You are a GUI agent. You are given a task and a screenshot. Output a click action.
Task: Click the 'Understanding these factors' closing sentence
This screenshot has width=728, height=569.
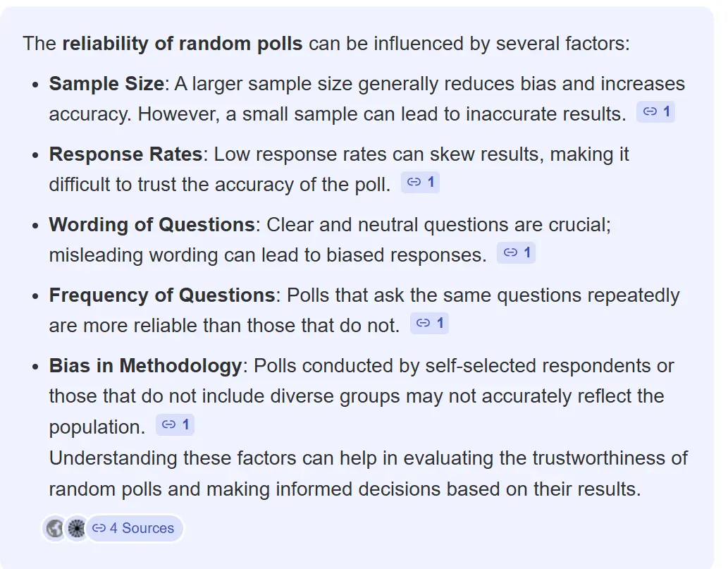point(368,458)
